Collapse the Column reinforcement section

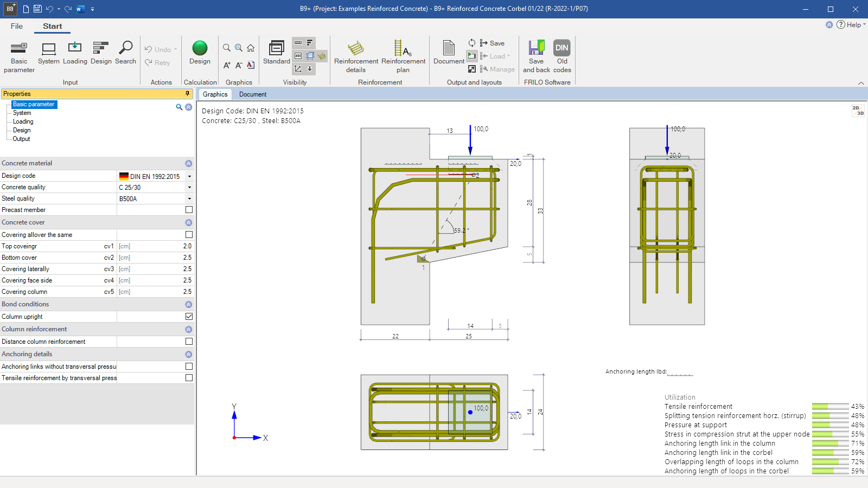click(188, 329)
